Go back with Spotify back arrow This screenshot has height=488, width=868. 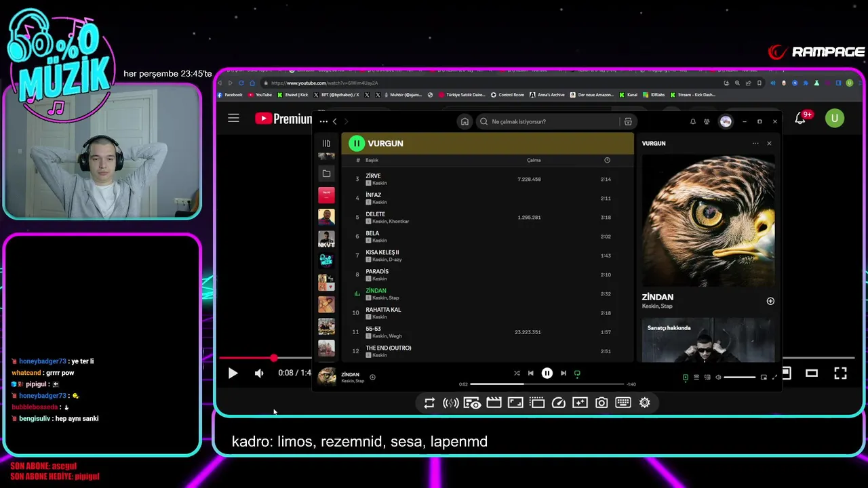point(334,121)
